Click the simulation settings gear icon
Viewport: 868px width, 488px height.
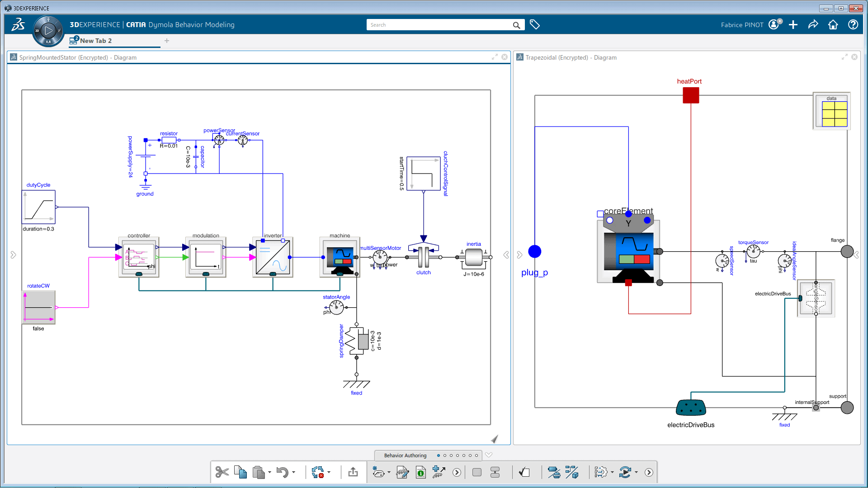[601, 472]
